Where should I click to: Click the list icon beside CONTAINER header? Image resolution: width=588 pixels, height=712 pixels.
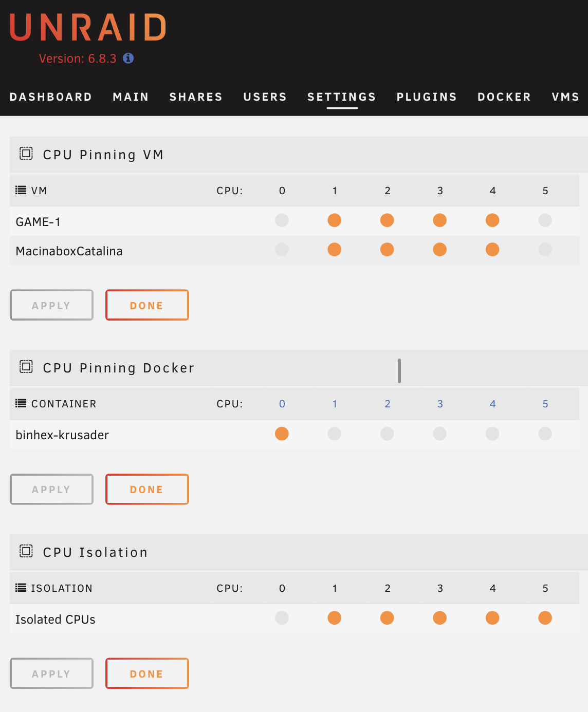[21, 403]
